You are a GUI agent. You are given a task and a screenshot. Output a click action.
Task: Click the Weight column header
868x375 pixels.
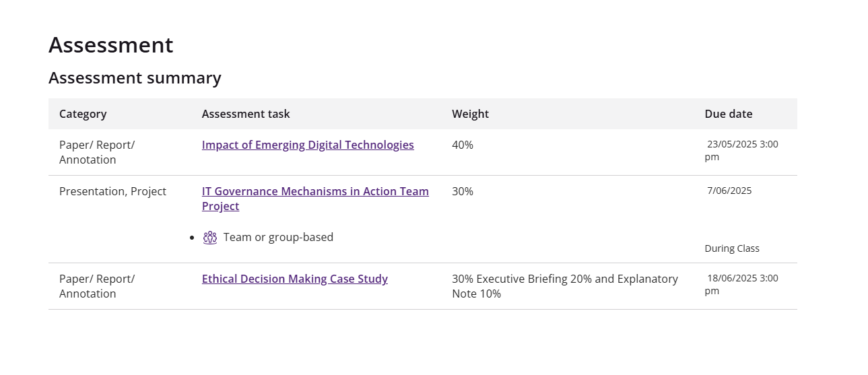click(x=471, y=114)
